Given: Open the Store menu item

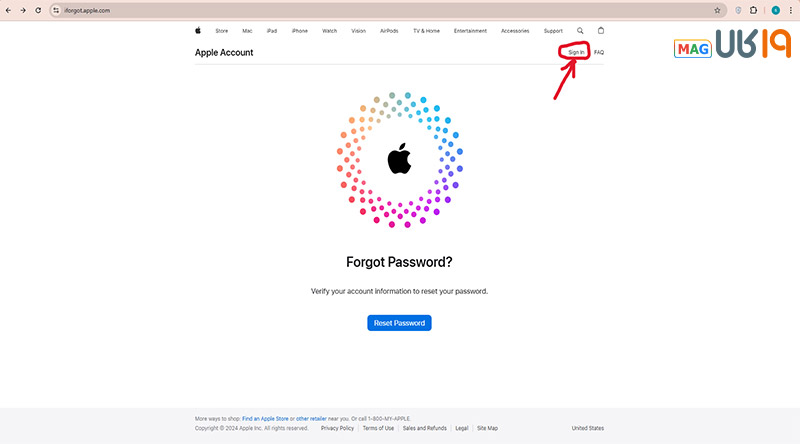Looking at the screenshot, I should click(221, 31).
